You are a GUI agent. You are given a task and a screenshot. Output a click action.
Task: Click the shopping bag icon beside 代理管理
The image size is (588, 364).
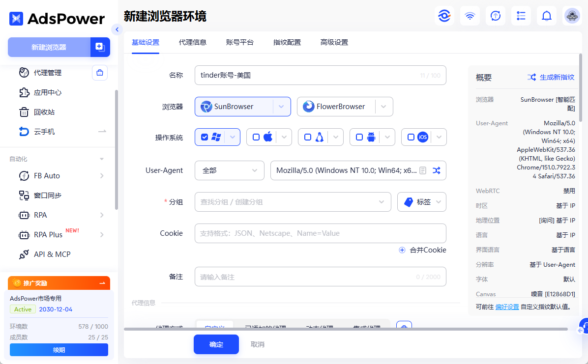pos(100,73)
